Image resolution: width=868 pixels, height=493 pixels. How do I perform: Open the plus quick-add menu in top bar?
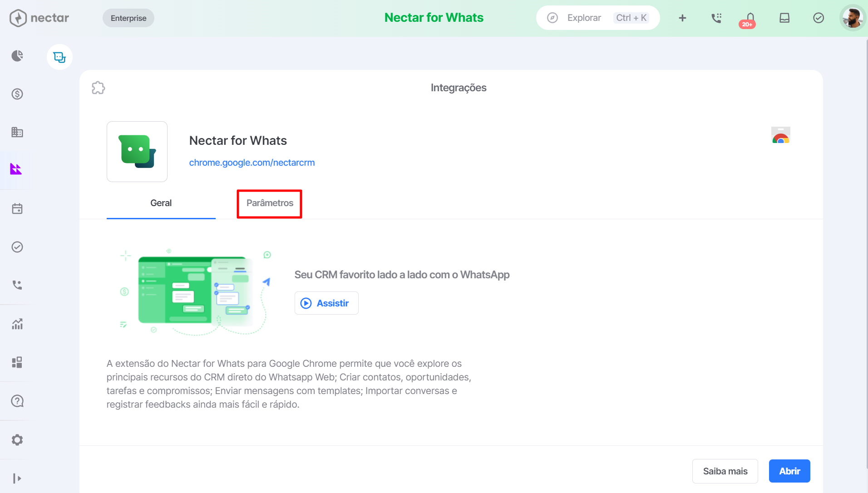coord(682,18)
